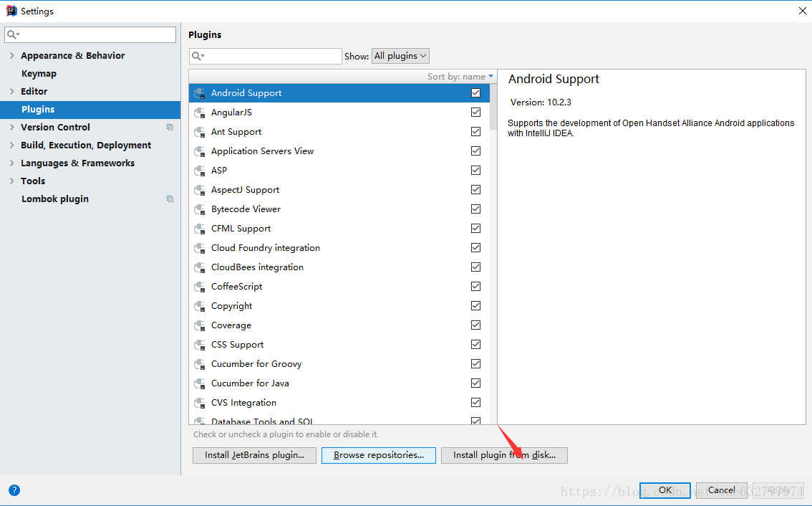812x506 pixels.
Task: Close the Settings dialog window
Action: pos(802,11)
